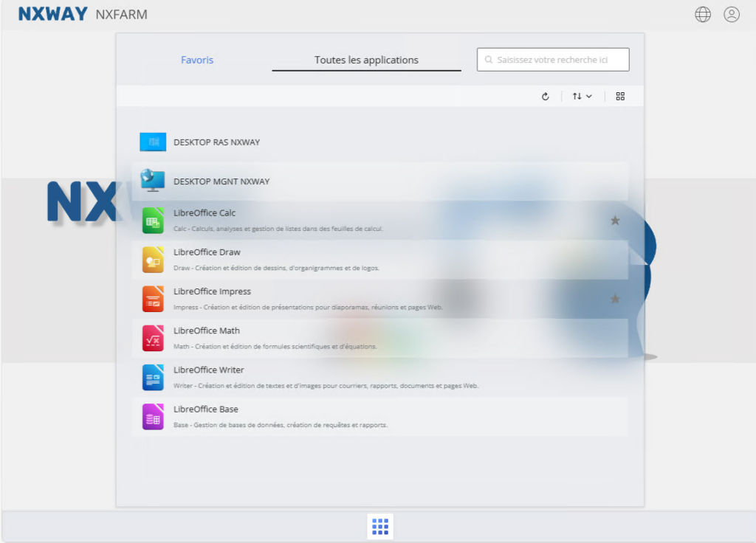
Task: Select the Toutes les applications tab
Action: pyautogui.click(x=366, y=60)
